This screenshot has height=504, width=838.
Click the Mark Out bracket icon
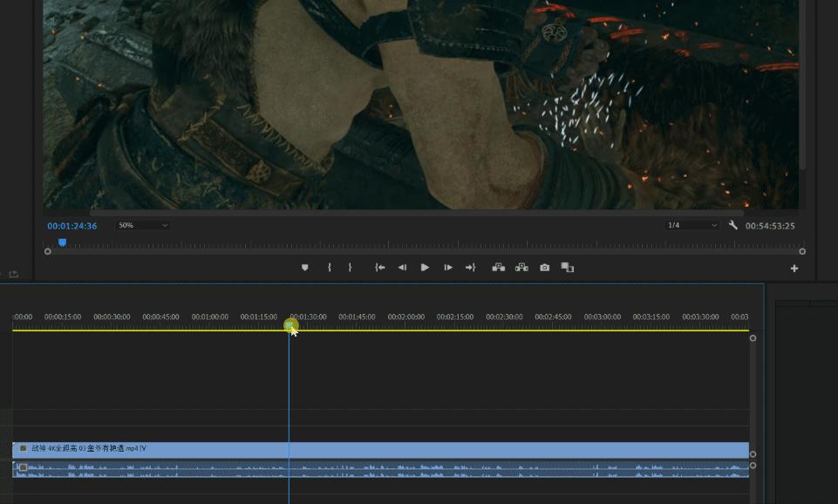(x=350, y=268)
